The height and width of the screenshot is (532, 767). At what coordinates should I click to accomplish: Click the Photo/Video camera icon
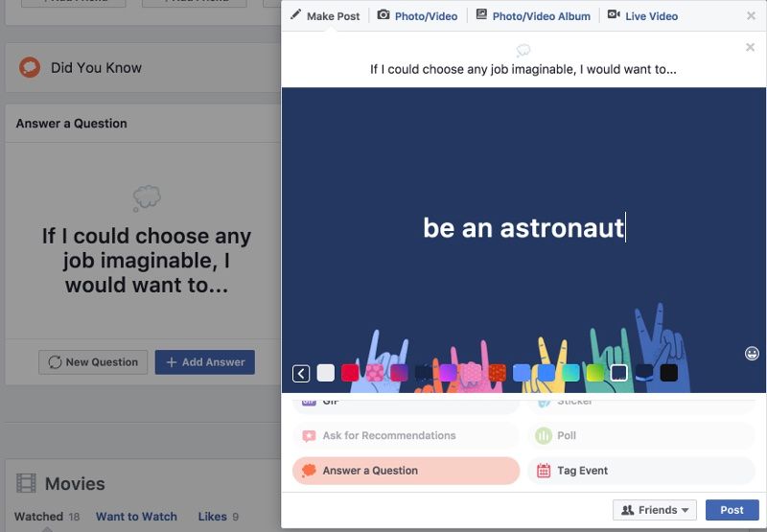(x=383, y=15)
